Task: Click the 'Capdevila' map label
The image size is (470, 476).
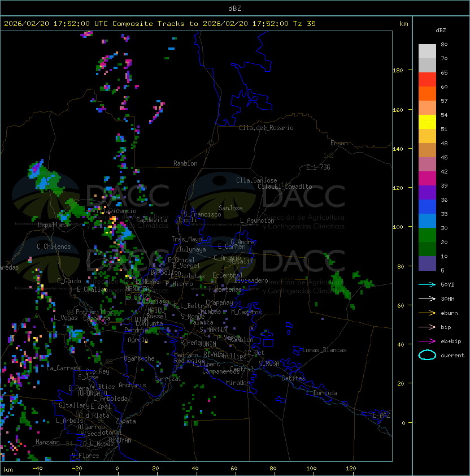Action: point(151,220)
